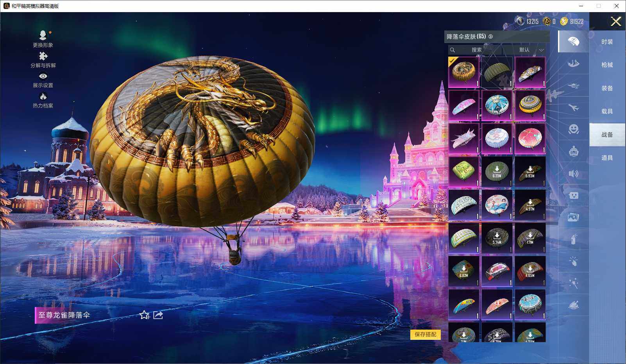Select the drone category icon
This screenshot has height=364, width=626.
(573, 86)
